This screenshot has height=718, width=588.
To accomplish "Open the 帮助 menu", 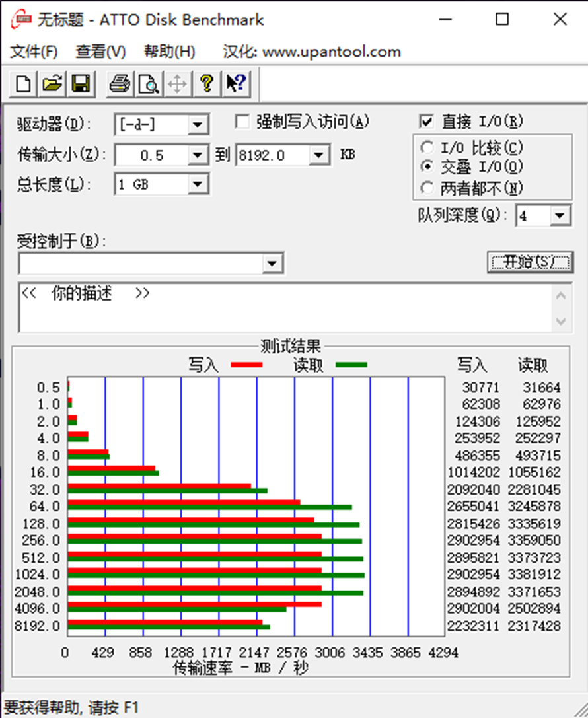I will pos(169,52).
